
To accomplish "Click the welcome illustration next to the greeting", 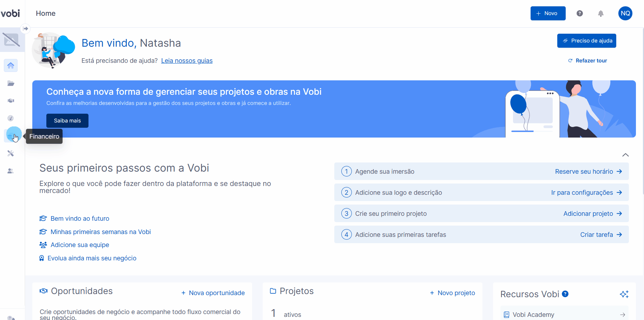I will point(53,50).
